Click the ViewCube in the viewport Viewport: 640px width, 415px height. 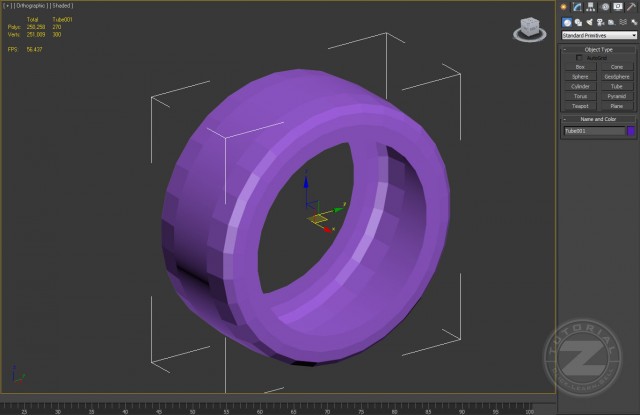click(x=530, y=29)
